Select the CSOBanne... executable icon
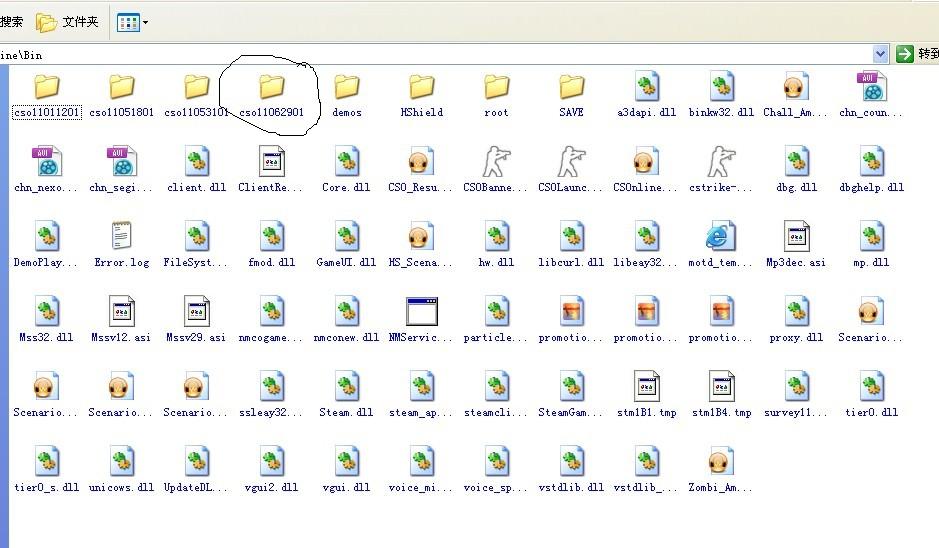The image size is (939, 548). point(496,162)
